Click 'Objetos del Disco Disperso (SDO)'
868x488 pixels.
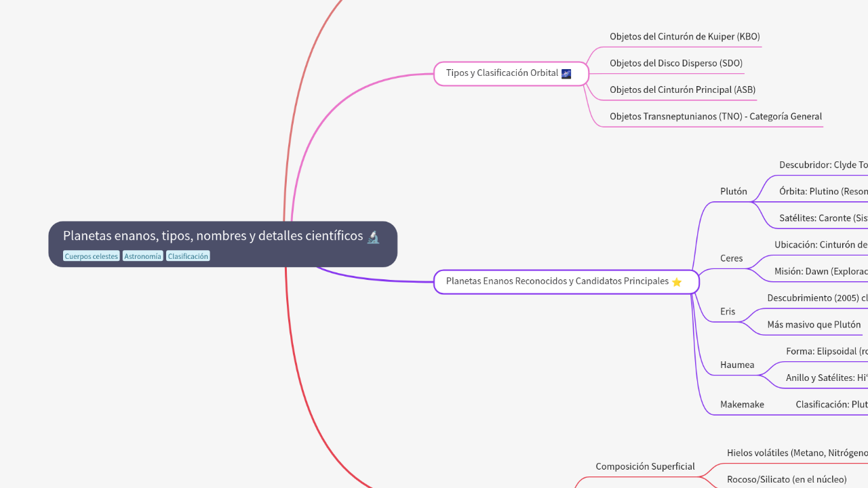click(x=676, y=62)
